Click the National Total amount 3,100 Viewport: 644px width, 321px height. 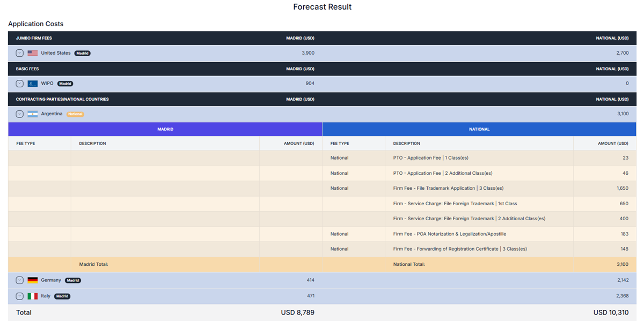[x=622, y=264]
